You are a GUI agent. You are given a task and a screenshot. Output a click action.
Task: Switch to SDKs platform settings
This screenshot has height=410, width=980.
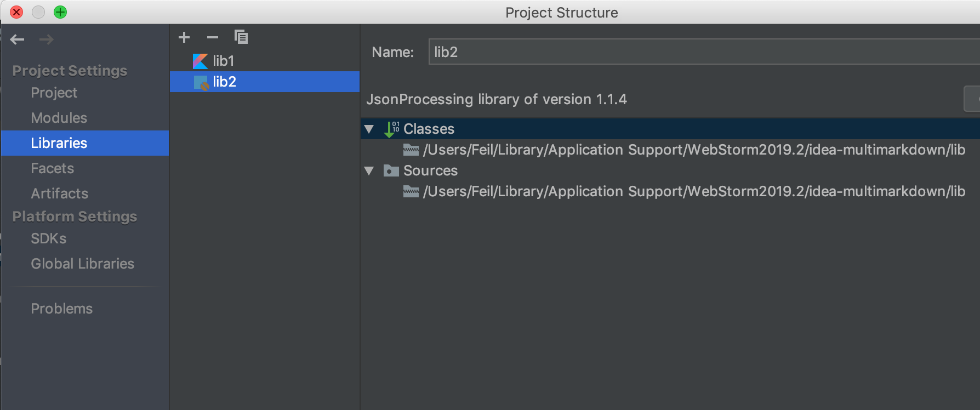49,238
